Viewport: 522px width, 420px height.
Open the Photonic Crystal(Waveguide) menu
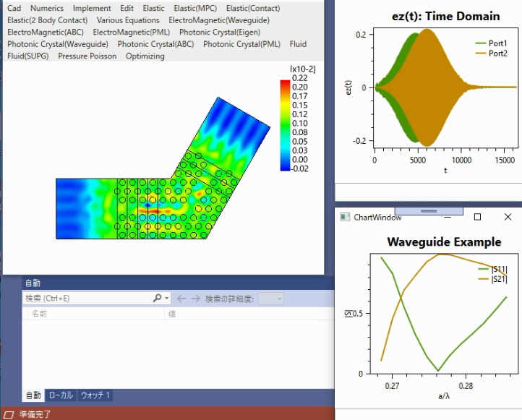[58, 44]
